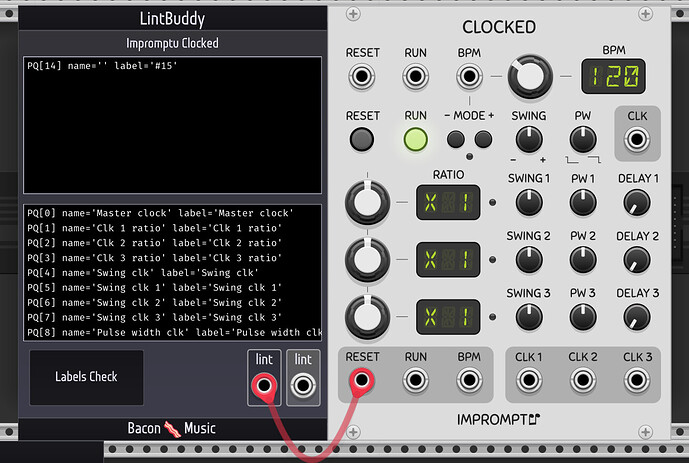
Task: Click the CLK 2 output jack
Action: (x=583, y=380)
